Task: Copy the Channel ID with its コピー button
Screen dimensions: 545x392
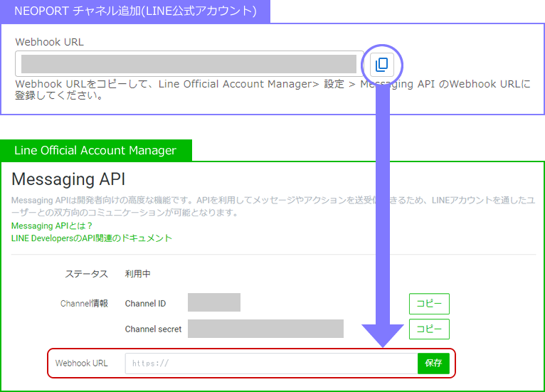Action: (x=429, y=303)
